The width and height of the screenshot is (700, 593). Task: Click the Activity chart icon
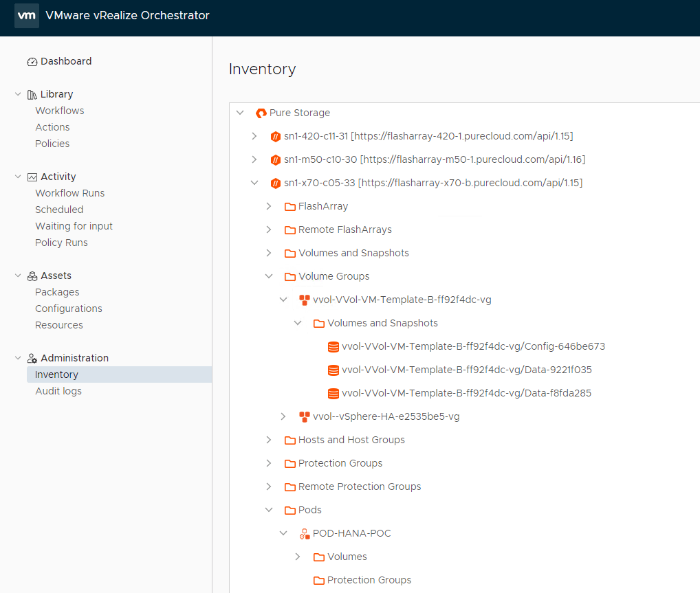32,177
